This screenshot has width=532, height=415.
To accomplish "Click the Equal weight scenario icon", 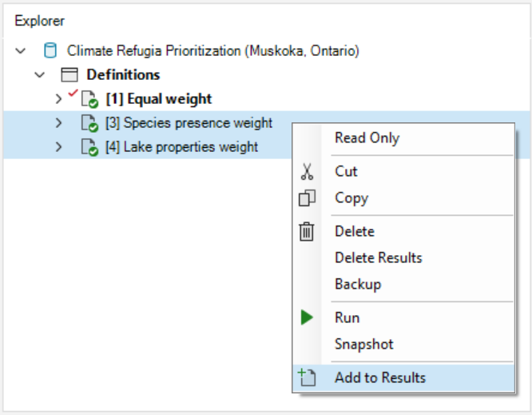I will [x=89, y=100].
